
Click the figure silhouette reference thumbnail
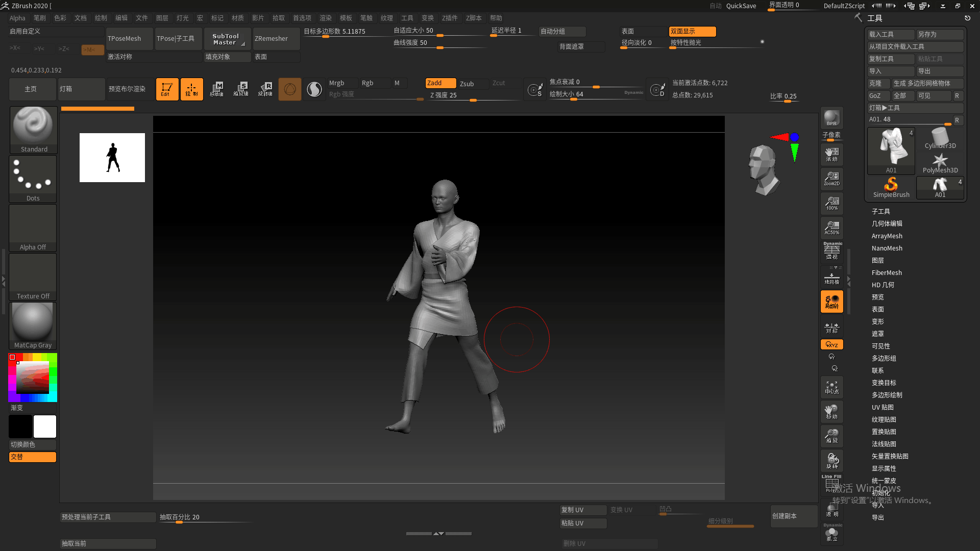pos(112,158)
